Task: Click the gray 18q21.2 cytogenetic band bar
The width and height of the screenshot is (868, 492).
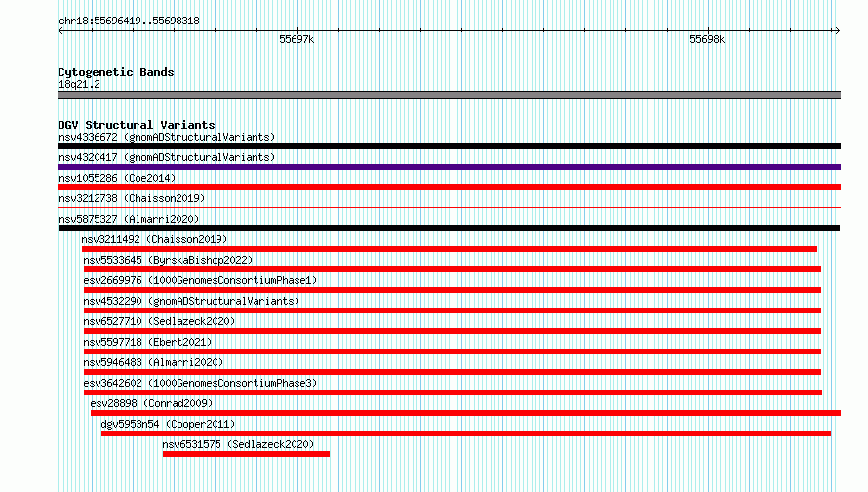Action: click(449, 95)
